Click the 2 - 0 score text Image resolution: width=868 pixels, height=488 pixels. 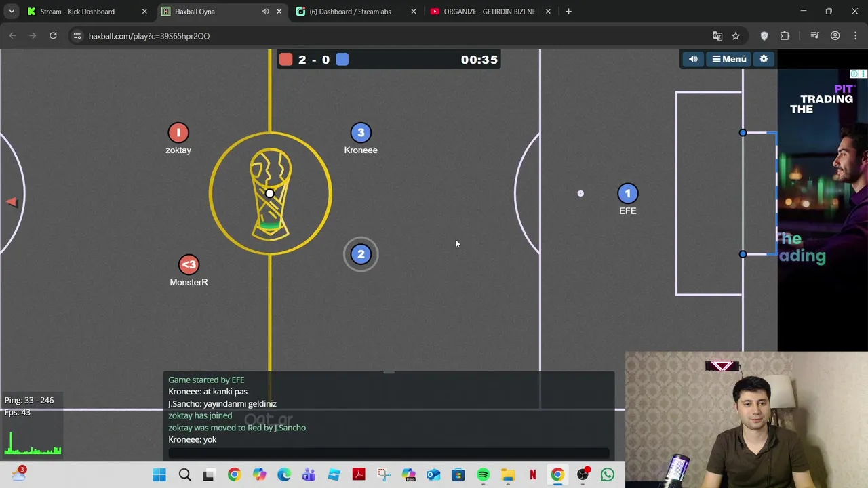click(314, 60)
